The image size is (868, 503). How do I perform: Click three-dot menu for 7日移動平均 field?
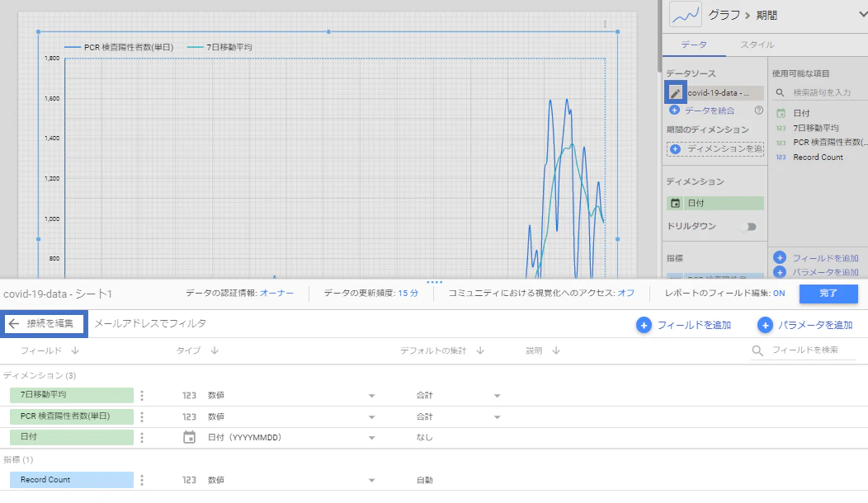tap(142, 395)
